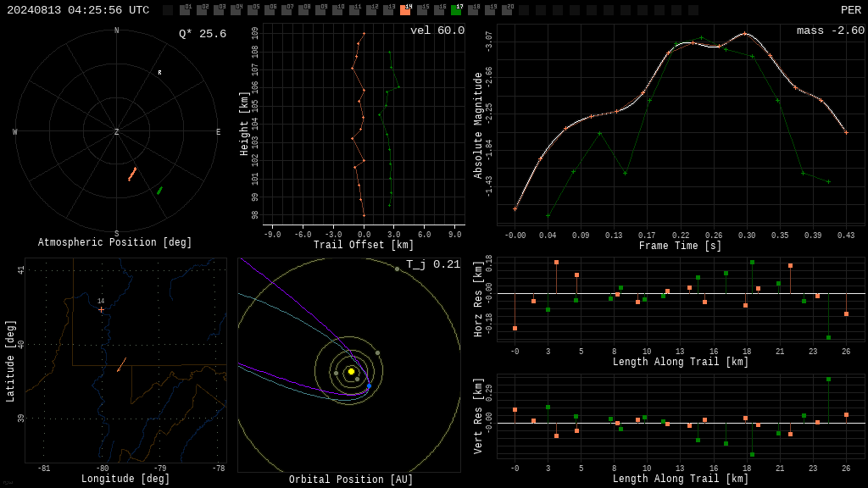Click the station 10 indicator box
868x488 pixels.
pyautogui.click(x=337, y=10)
